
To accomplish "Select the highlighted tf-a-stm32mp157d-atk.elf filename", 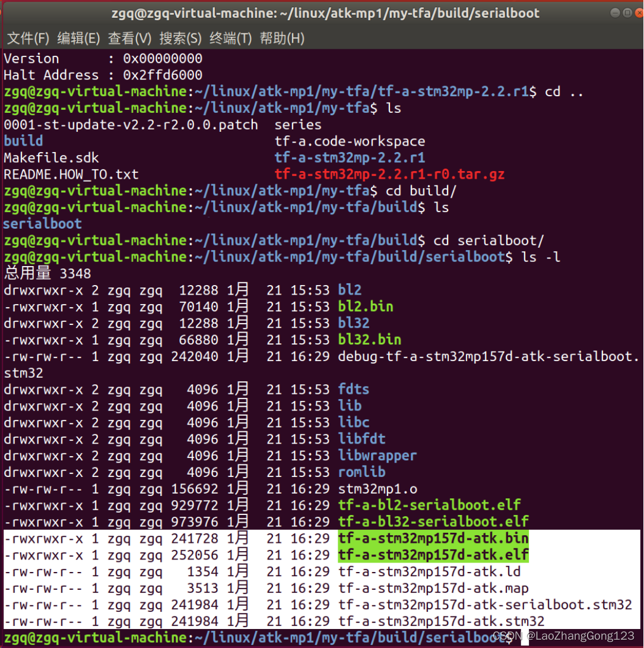I will coord(433,555).
